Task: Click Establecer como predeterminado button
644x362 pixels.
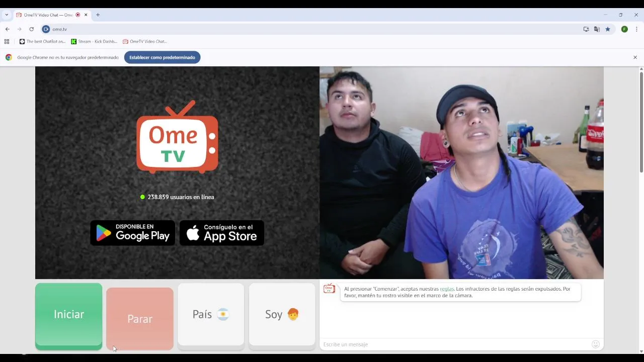Action: click(162, 57)
